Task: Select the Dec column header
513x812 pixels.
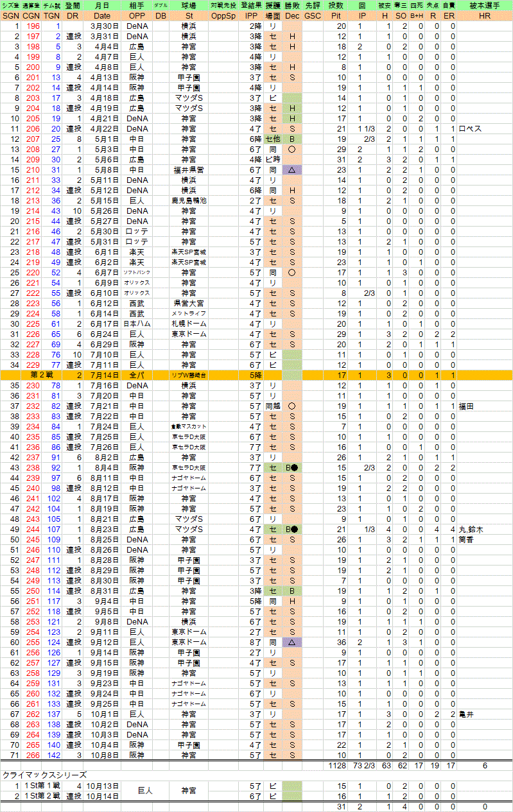Action: pos(292,15)
